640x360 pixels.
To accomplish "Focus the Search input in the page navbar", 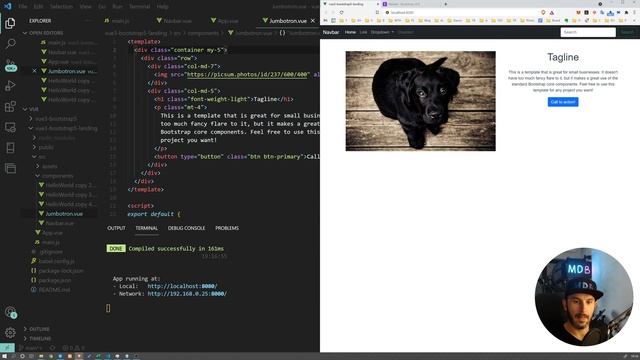I will (x=588, y=32).
